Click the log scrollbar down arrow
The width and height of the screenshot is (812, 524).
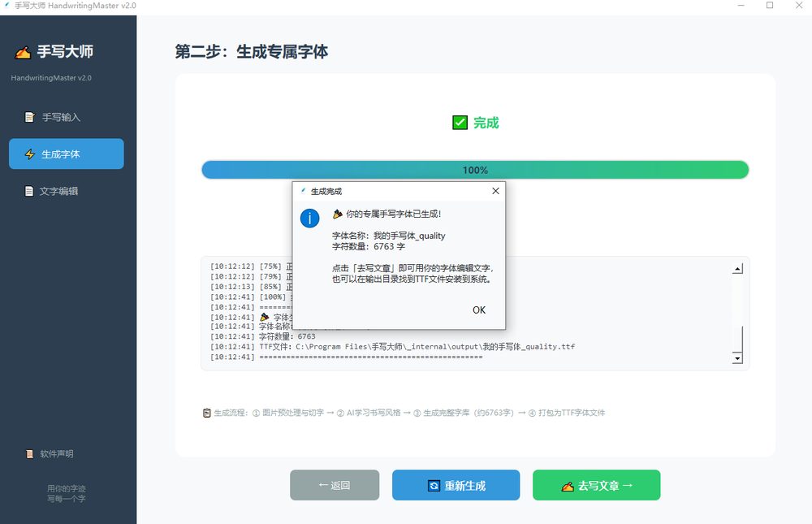point(738,357)
